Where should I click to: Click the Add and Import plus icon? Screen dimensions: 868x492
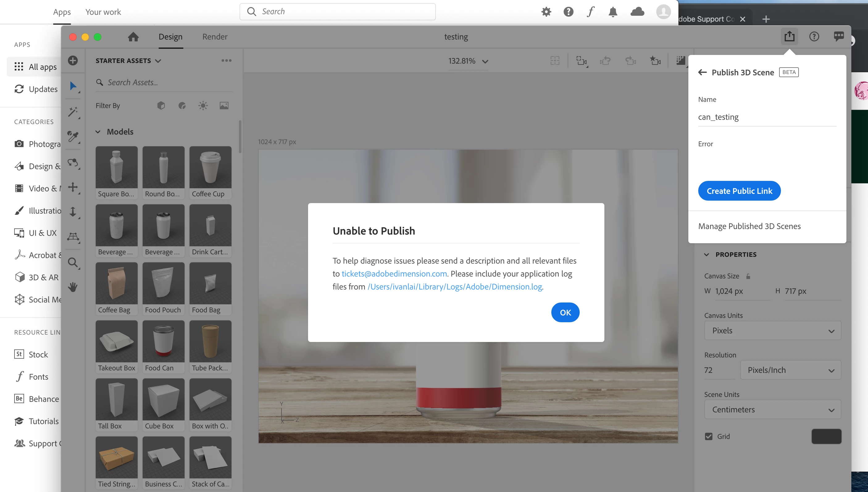pos(73,60)
